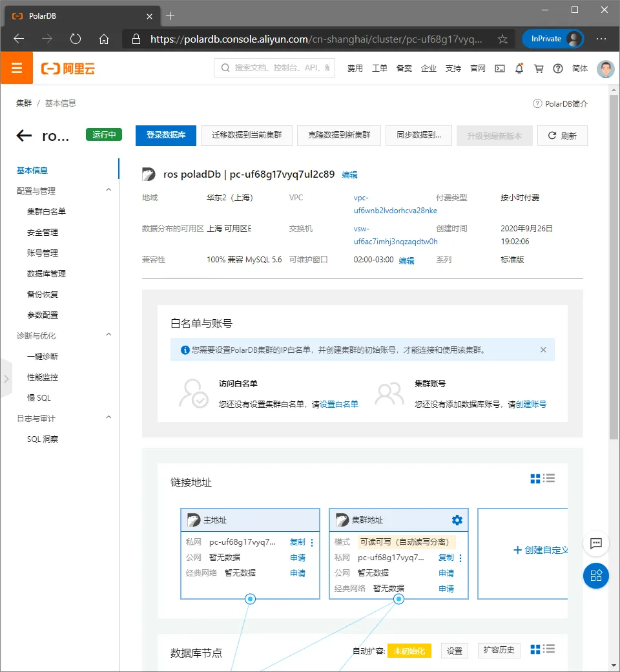Open more options for 集群地址 private address
This screenshot has width=620, height=672.
pos(460,558)
